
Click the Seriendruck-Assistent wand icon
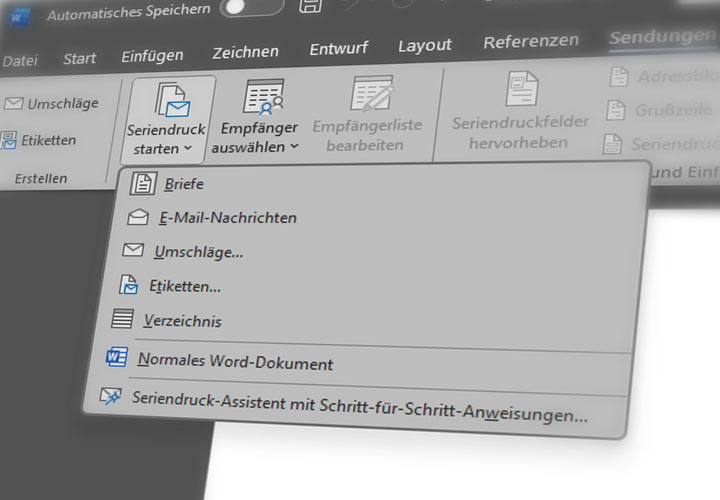coord(111,395)
